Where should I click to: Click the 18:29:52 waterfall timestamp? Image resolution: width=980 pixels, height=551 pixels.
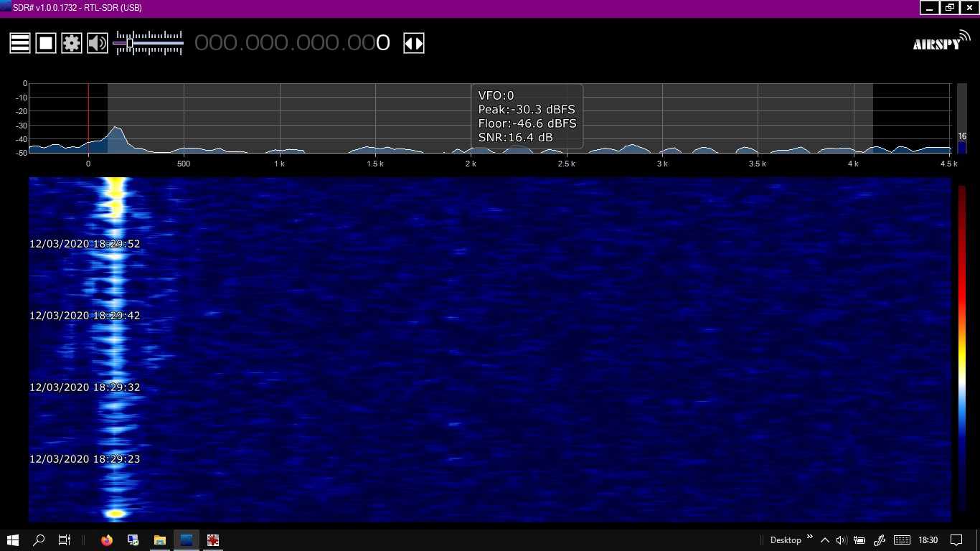click(x=85, y=244)
